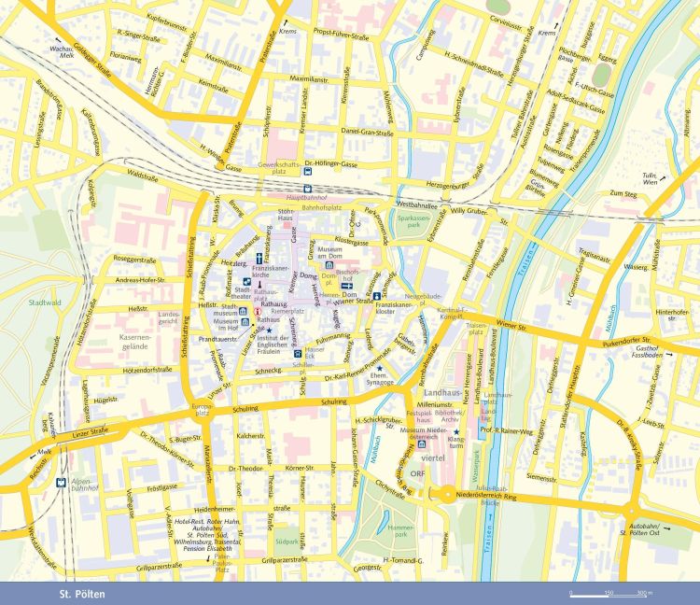Viewport: 700px width, 605px height.
Task: Click the Institut der Englischen Fräulein star
Action: coord(270,330)
